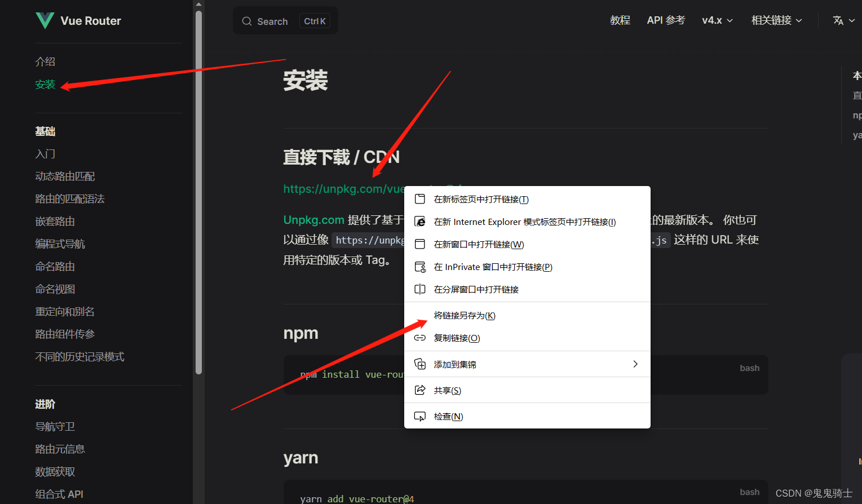Click the new window icon in context menu
The height and width of the screenshot is (504, 862).
point(420,244)
